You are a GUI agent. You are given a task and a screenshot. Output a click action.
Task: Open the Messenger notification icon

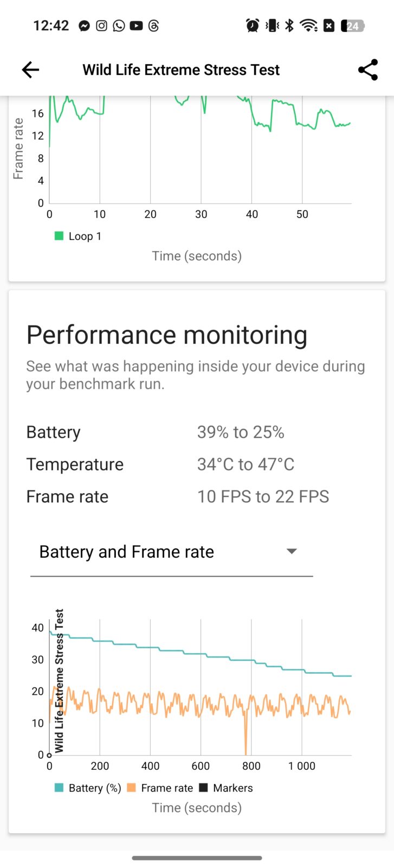coord(84,25)
